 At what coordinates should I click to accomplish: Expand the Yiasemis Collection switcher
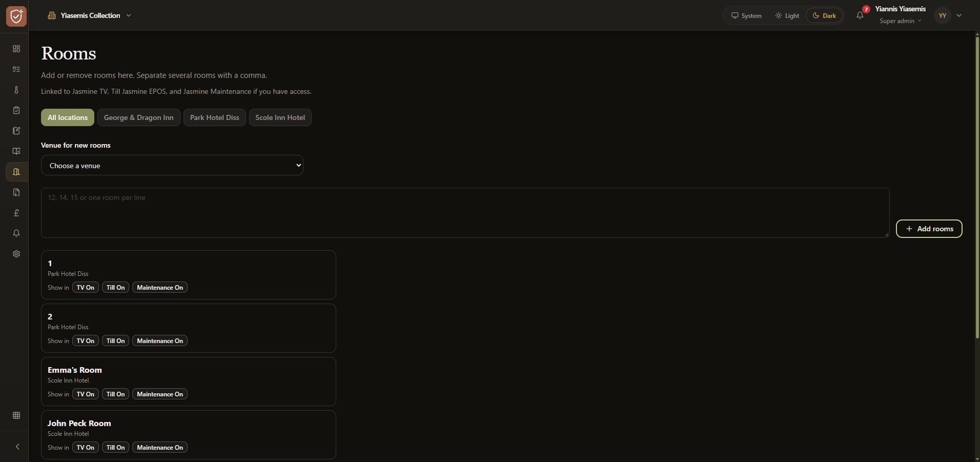coord(90,15)
